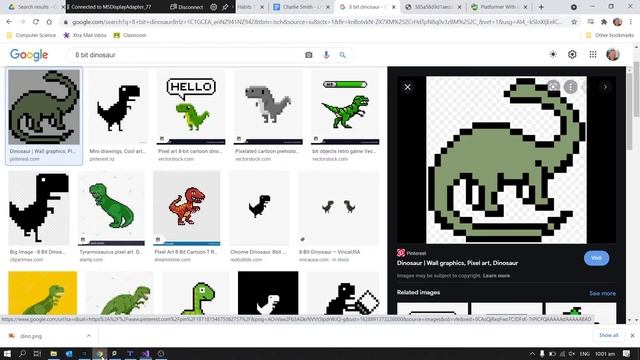This screenshot has width=640, height=360.
Task: Click the blue Visit button
Action: pyautogui.click(x=596, y=258)
